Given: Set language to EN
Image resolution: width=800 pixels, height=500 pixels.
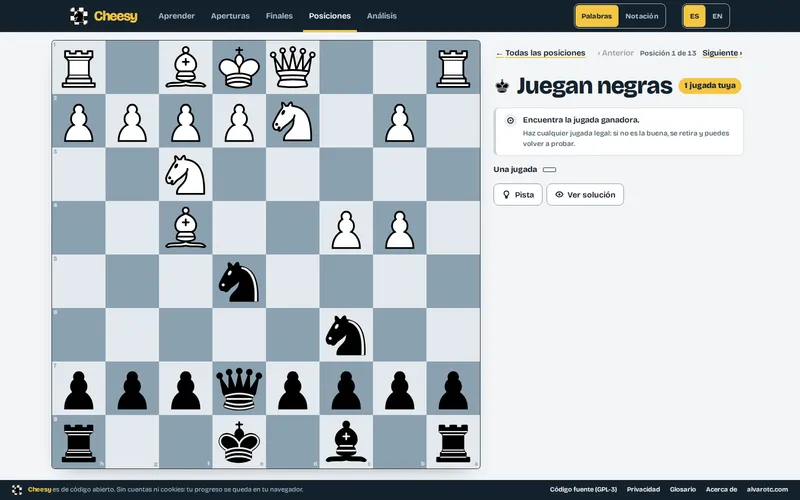Looking at the screenshot, I should coord(717,16).
